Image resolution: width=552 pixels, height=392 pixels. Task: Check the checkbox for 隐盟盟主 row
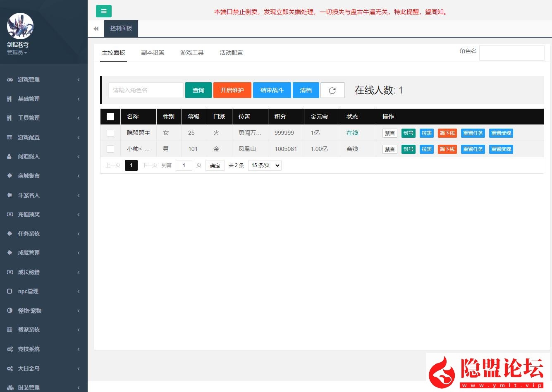tap(110, 133)
